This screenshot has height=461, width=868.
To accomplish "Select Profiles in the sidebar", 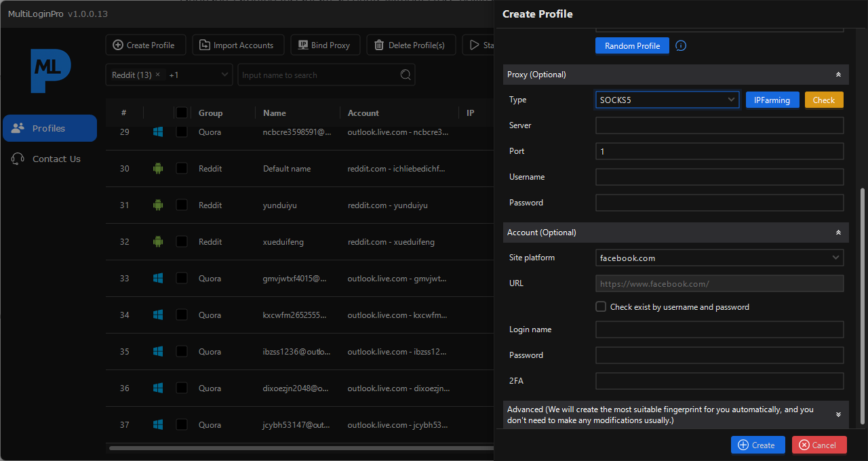I will [50, 128].
